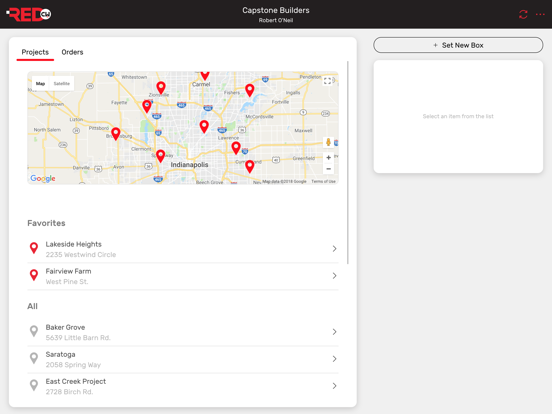552x414 pixels.
Task: Click the projects list vertical scrollbar
Action: tap(348, 162)
